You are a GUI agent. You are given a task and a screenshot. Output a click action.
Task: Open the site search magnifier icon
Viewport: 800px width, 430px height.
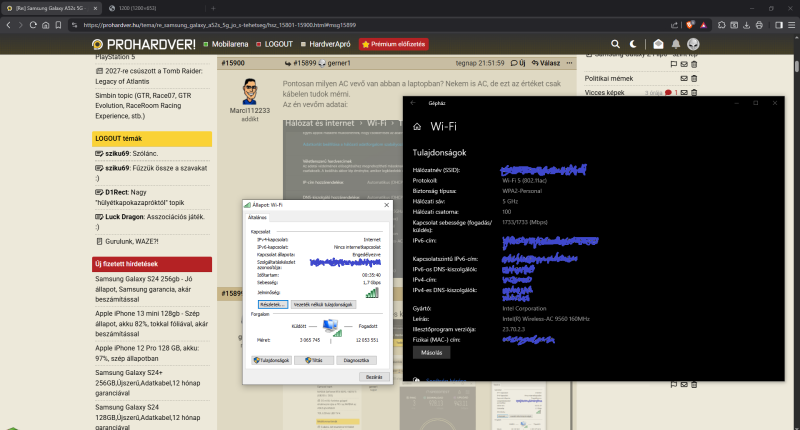click(x=615, y=44)
